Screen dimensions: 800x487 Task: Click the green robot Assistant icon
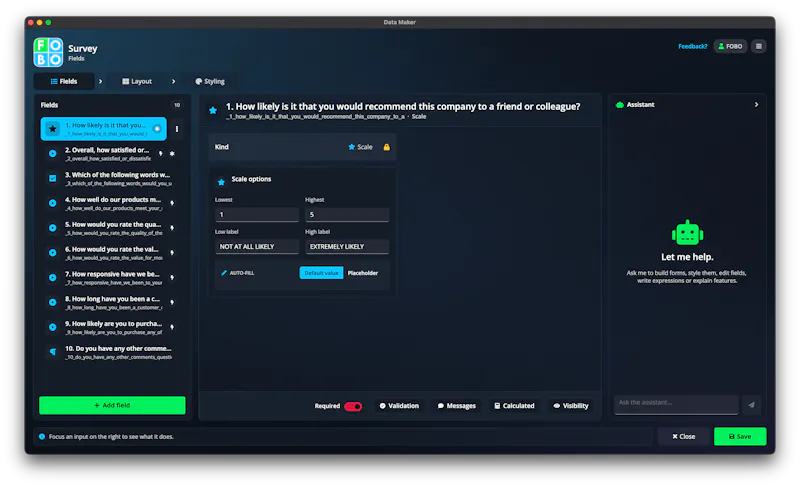pyautogui.click(x=619, y=105)
